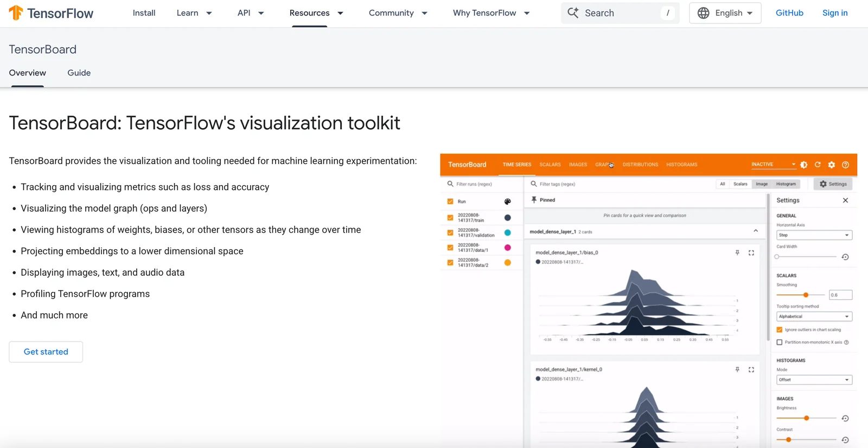Expand kernel_0 card to full size
868x448 pixels.
point(751,369)
